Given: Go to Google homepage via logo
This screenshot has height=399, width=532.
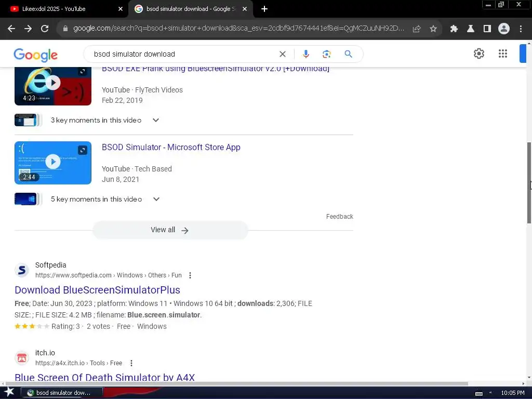Looking at the screenshot, I should pyautogui.click(x=36, y=55).
